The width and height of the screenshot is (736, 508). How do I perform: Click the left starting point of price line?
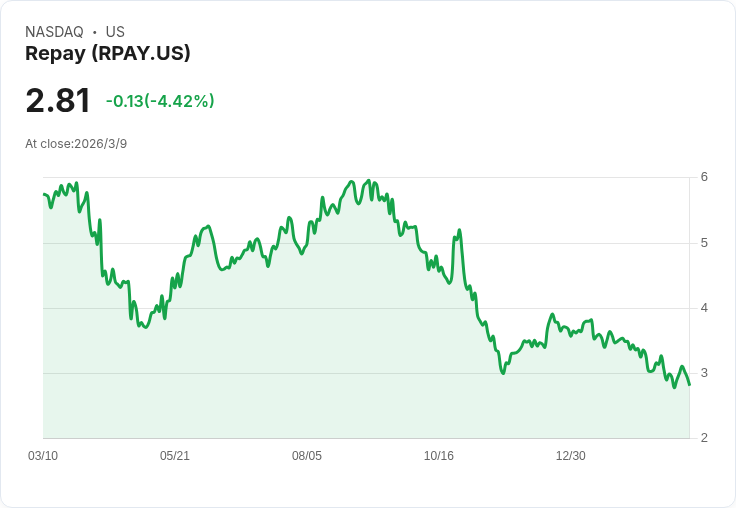(x=44, y=195)
